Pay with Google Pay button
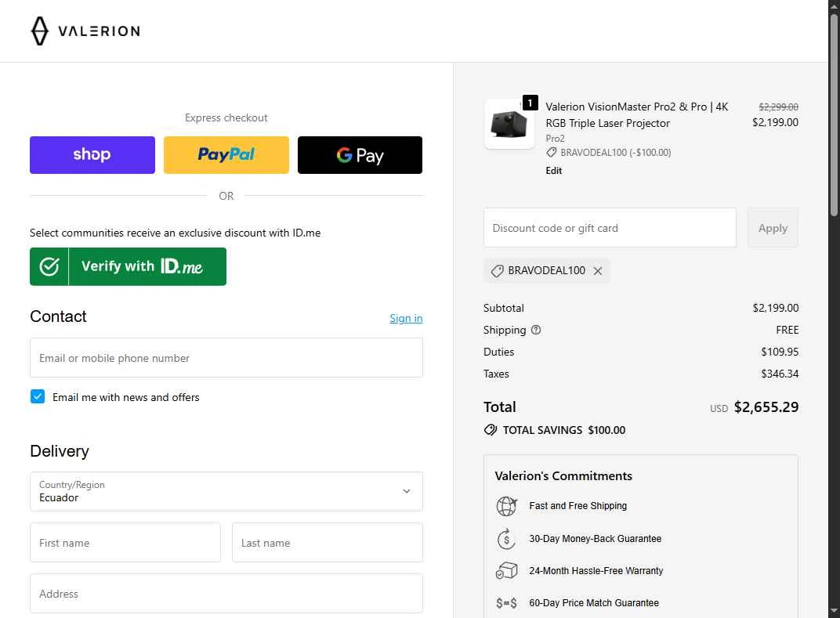The height and width of the screenshot is (618, 840). pos(360,155)
